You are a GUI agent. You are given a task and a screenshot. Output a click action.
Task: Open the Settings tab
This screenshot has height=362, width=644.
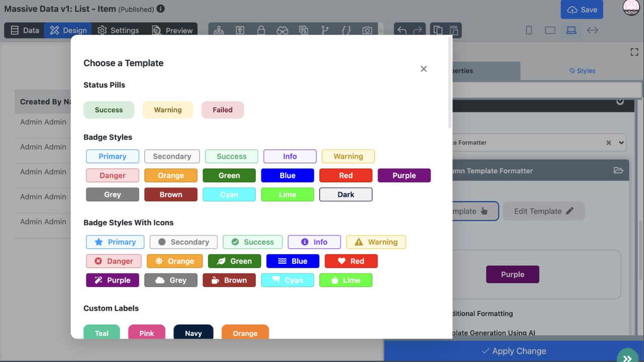(x=118, y=30)
